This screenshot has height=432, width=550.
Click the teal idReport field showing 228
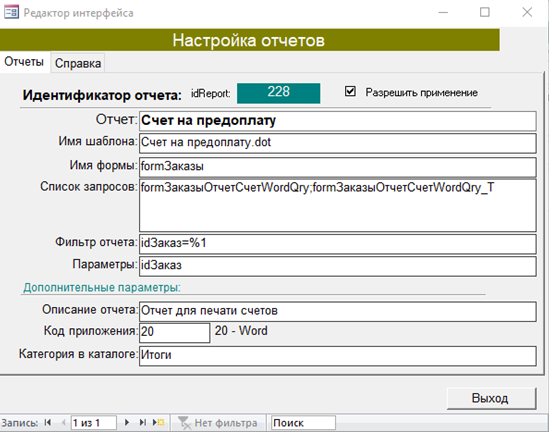click(x=279, y=93)
